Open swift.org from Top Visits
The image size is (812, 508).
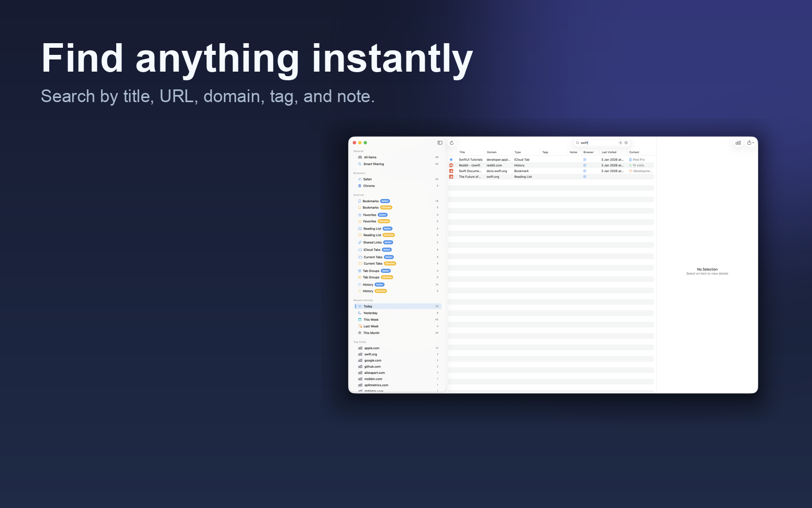coord(371,354)
